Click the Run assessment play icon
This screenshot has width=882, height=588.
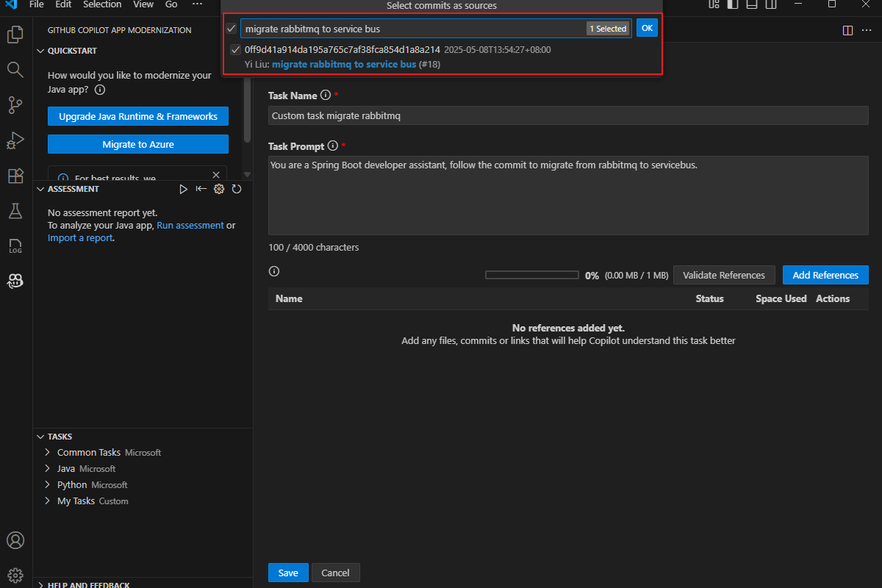[184, 189]
